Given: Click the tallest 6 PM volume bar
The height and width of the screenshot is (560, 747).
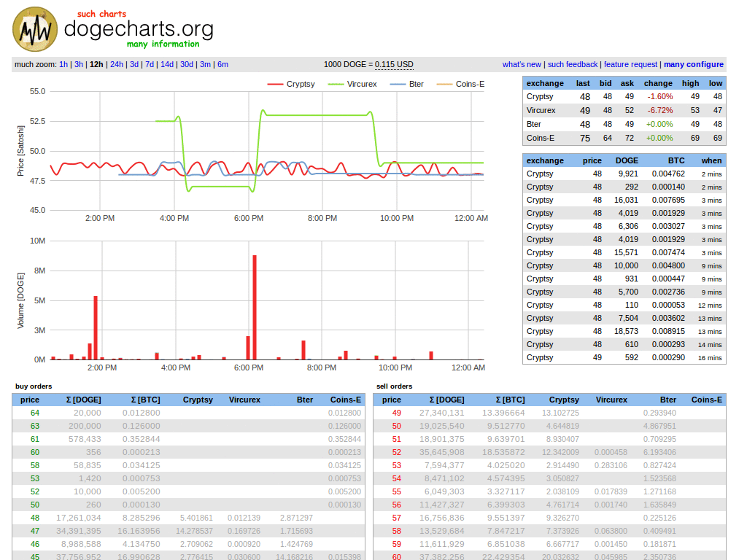Looking at the screenshot, I should point(255,307).
